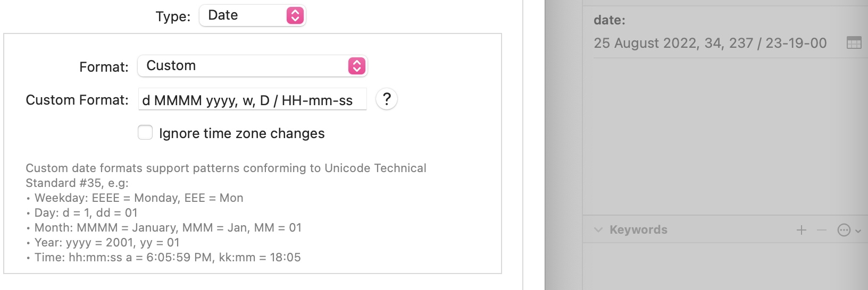
Task: Click the pink arrows on the Type selector
Action: pos(295,15)
